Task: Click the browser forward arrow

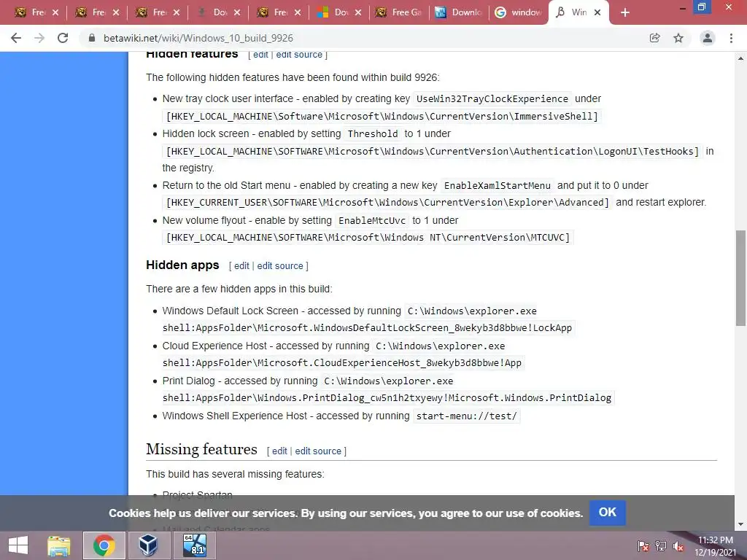Action: 39,38
